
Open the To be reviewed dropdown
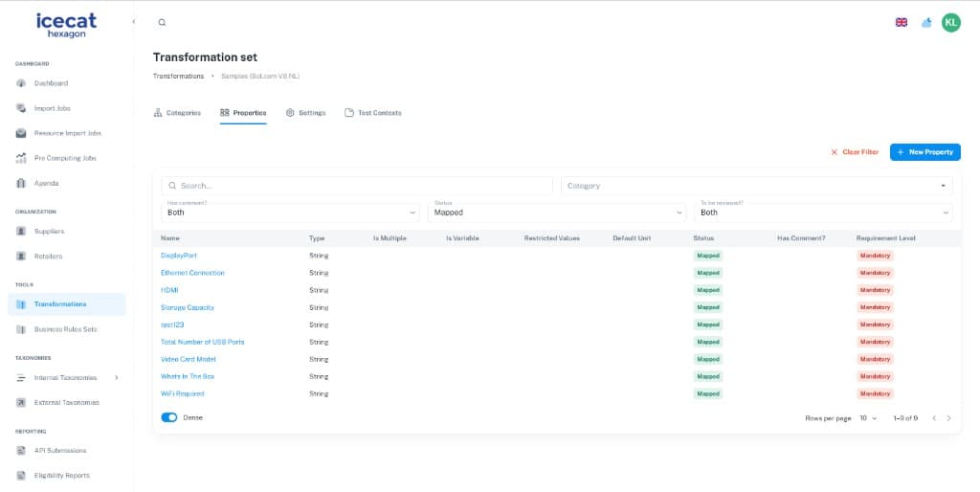[823, 212]
